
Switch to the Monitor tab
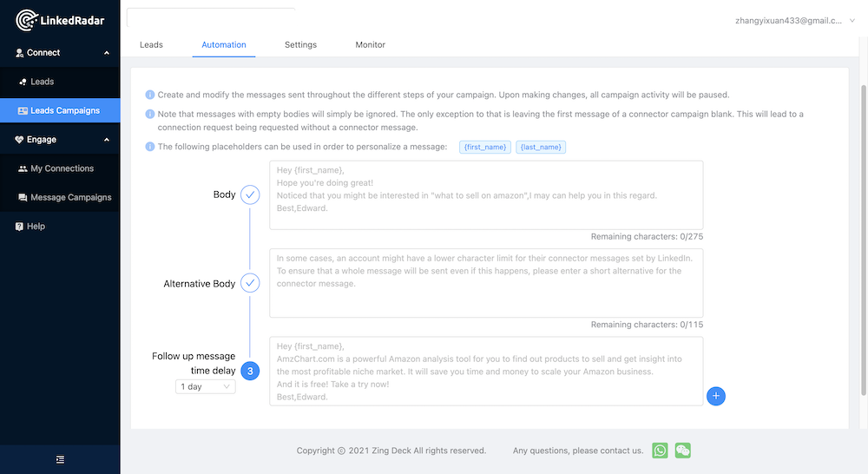[x=371, y=45]
